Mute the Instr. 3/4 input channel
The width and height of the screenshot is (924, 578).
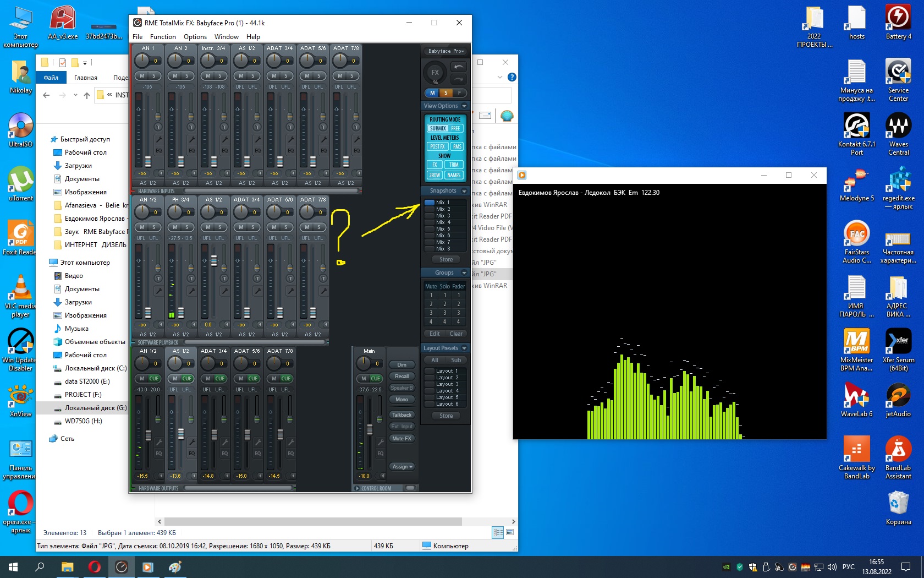tap(208, 76)
